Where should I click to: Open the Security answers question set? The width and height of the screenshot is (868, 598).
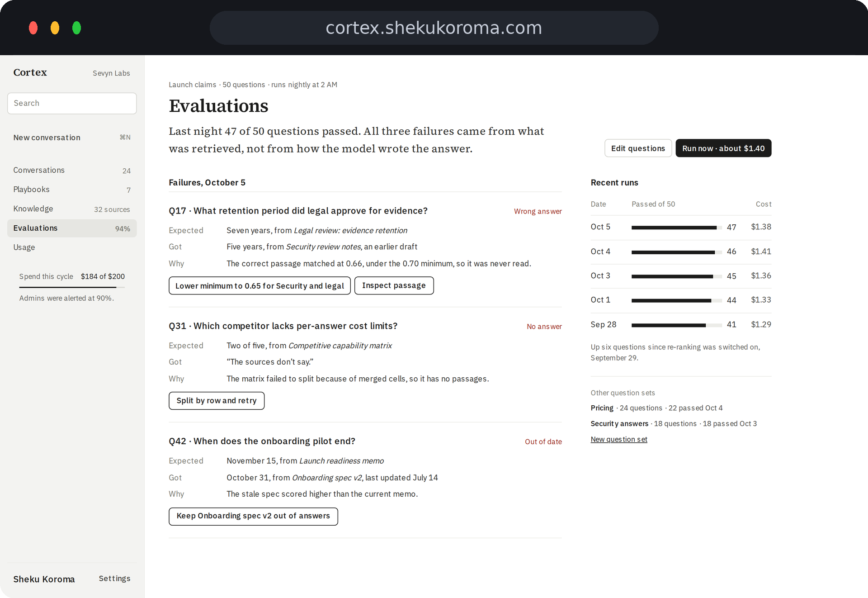(x=619, y=424)
